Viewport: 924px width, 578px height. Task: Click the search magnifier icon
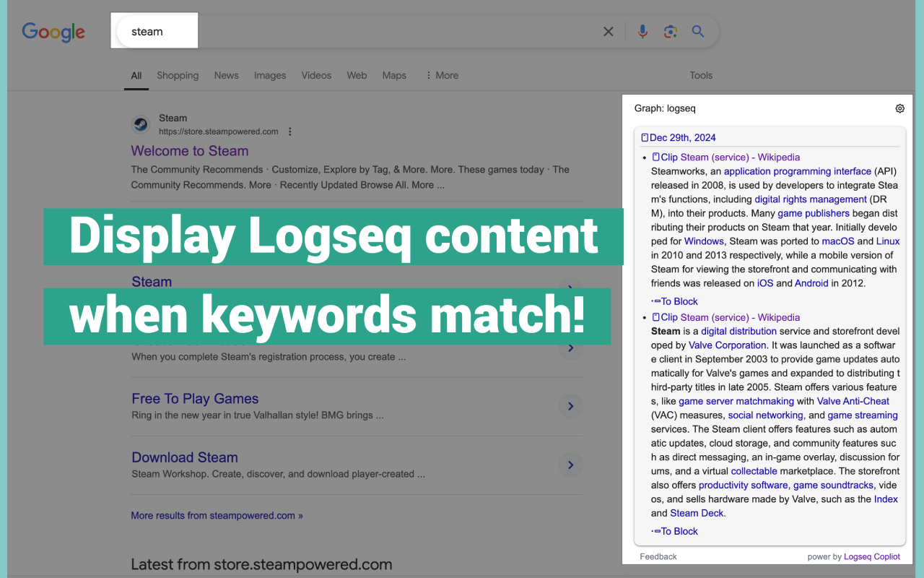(x=697, y=31)
